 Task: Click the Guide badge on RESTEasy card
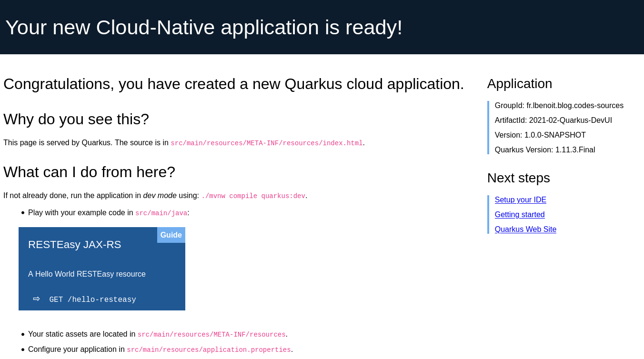pos(171,235)
